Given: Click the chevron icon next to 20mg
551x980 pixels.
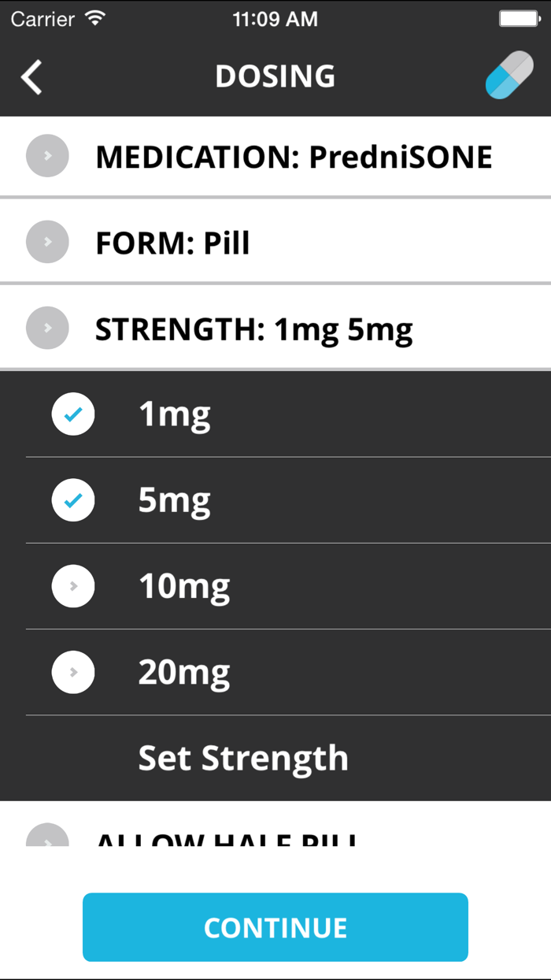Looking at the screenshot, I should (73, 672).
